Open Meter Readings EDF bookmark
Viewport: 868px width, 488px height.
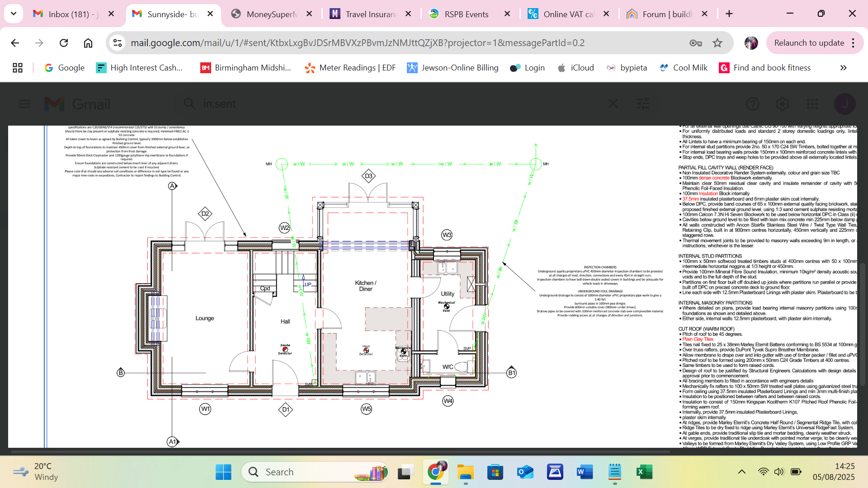pyautogui.click(x=350, y=68)
